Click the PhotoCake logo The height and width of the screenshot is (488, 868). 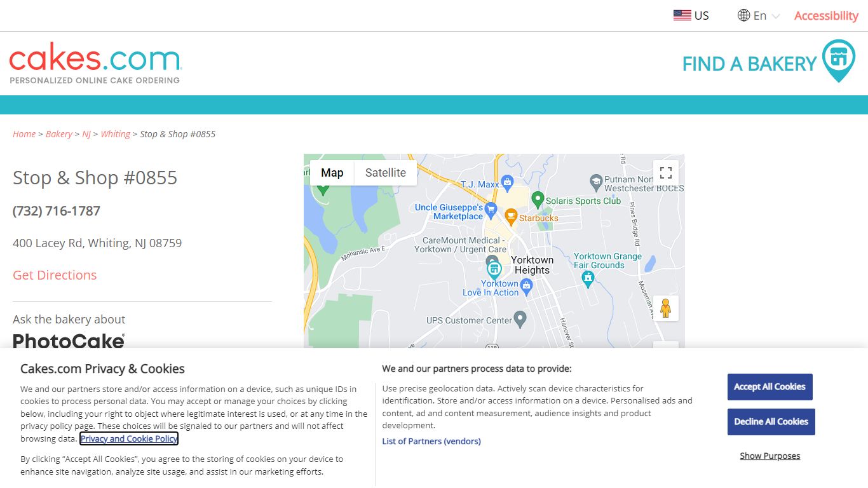(69, 341)
